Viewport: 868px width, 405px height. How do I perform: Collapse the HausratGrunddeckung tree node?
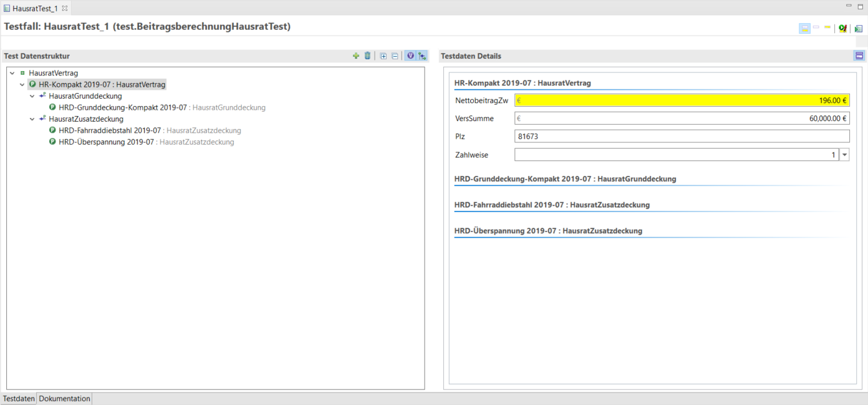point(32,96)
